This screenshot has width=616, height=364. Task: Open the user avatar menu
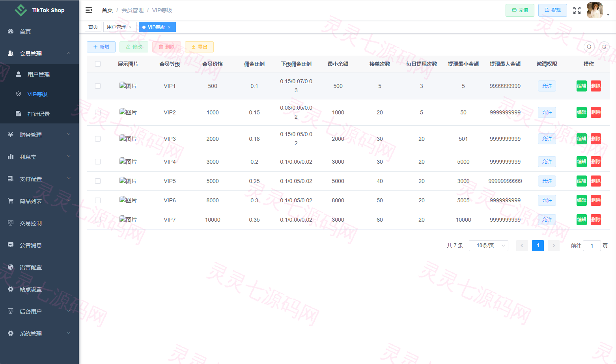[595, 10]
